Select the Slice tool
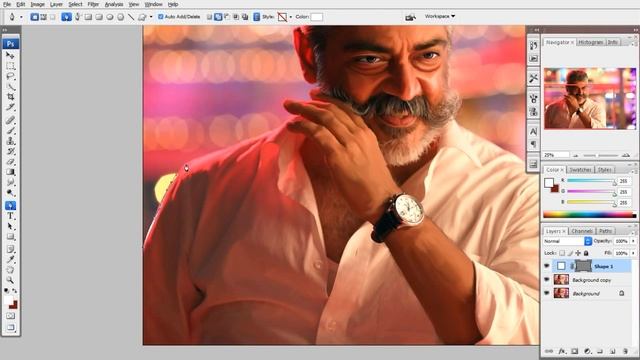This screenshot has height=360, width=640. (10, 107)
